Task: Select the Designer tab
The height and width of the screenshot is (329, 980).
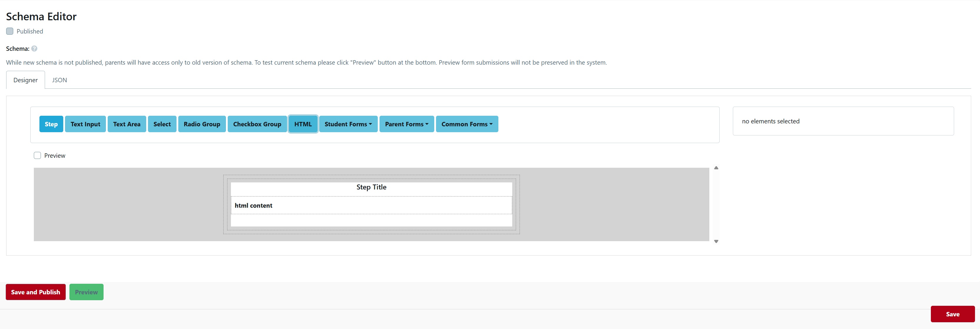Action: [x=25, y=80]
